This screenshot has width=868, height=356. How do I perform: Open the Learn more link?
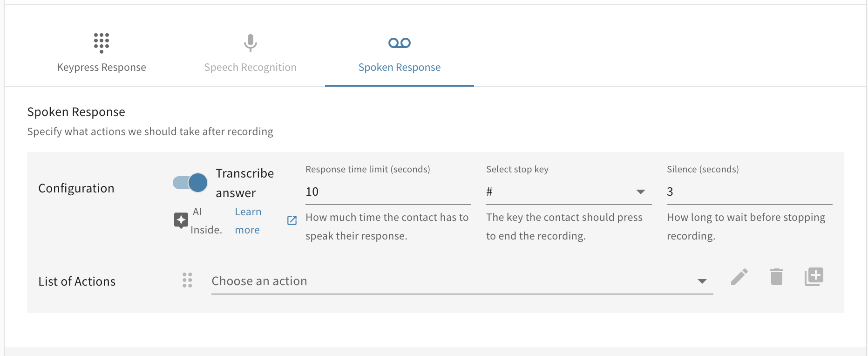[248, 221]
